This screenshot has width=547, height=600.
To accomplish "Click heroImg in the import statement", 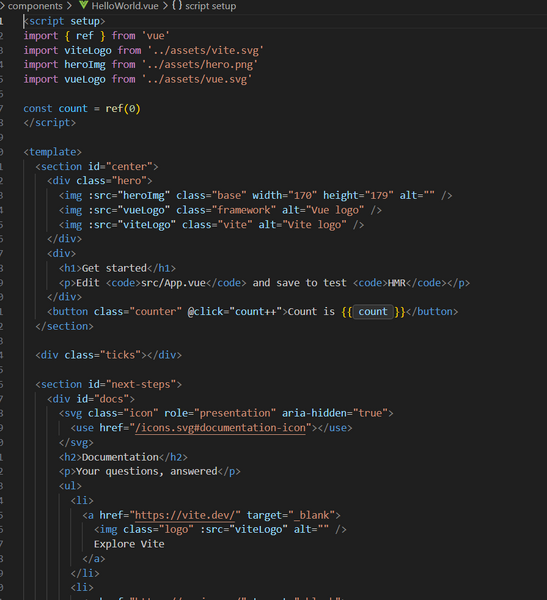I will tap(85, 65).
